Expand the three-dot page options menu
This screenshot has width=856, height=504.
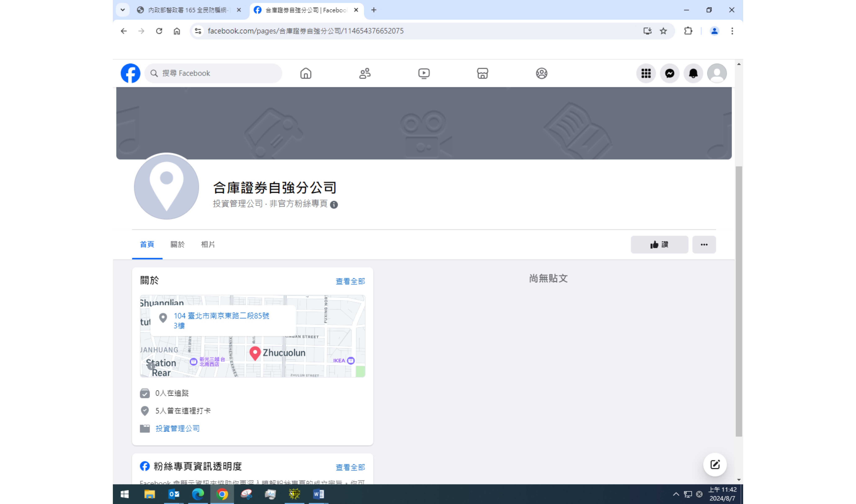[704, 244]
